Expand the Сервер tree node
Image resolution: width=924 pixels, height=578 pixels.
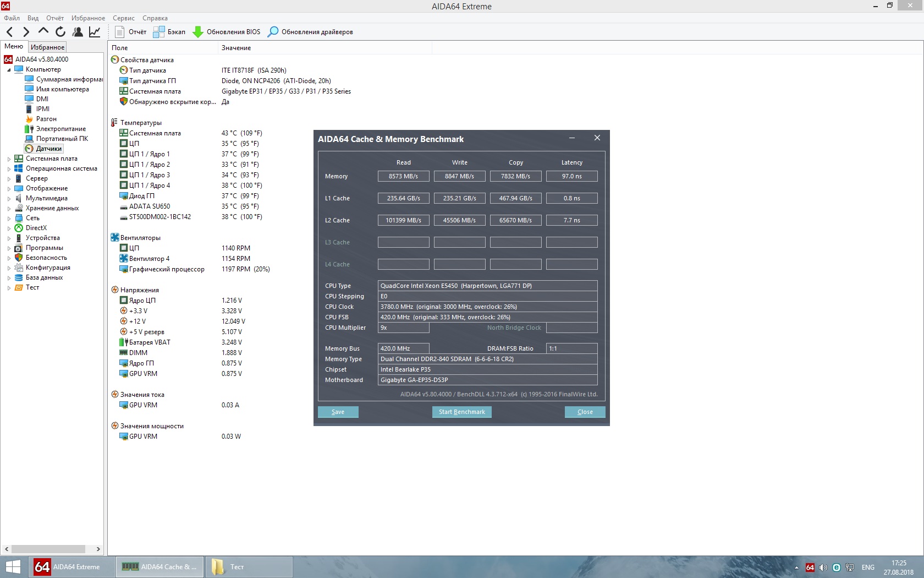pyautogui.click(x=9, y=179)
